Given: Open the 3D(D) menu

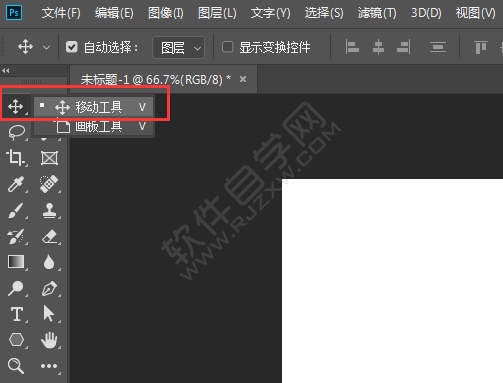Looking at the screenshot, I should point(426,13).
